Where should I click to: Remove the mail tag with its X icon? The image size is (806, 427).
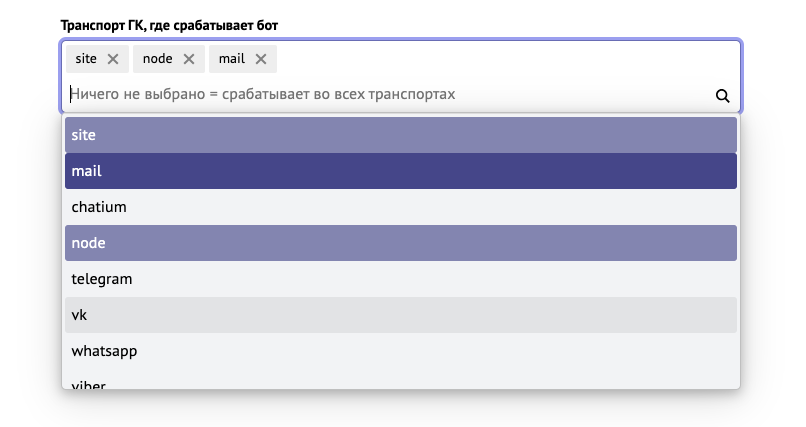click(x=261, y=59)
